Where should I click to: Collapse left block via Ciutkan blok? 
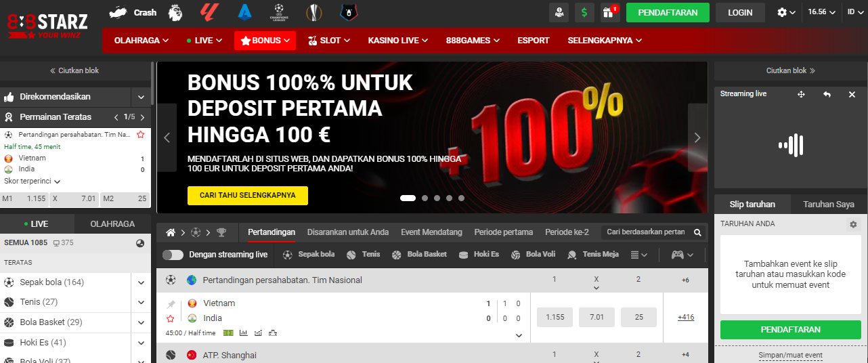(74, 70)
